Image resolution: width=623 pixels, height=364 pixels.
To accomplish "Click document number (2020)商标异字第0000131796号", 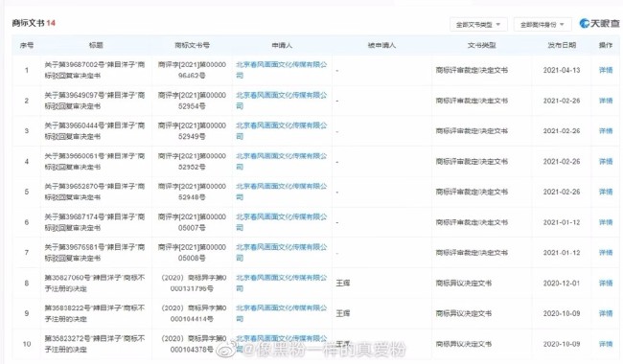I will [x=193, y=283].
